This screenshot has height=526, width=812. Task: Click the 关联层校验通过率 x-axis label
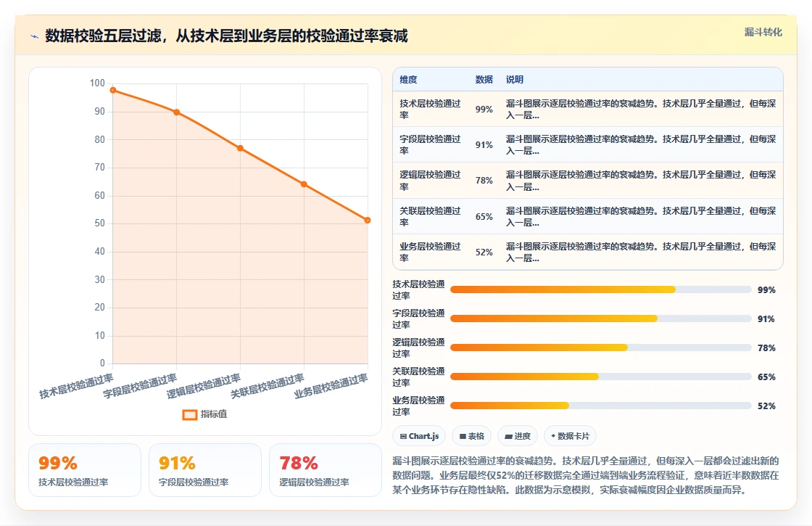[x=268, y=386]
